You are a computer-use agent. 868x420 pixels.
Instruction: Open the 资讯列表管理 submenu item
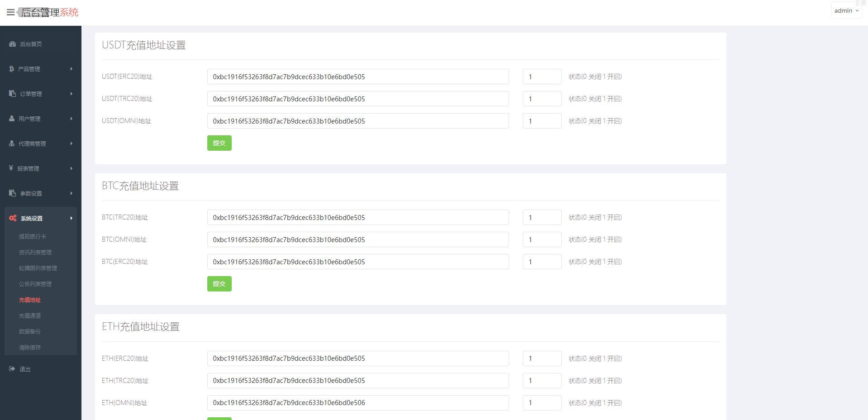tap(35, 252)
